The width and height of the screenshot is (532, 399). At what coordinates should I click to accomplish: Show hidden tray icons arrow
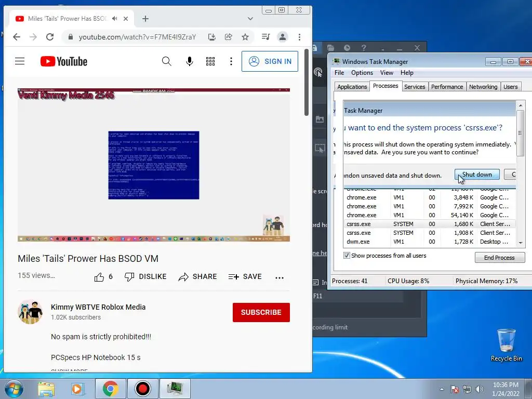click(x=442, y=389)
